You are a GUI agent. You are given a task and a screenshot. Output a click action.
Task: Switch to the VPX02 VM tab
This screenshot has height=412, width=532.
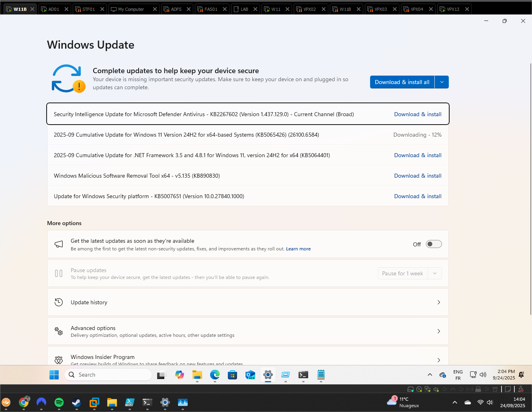[309, 9]
